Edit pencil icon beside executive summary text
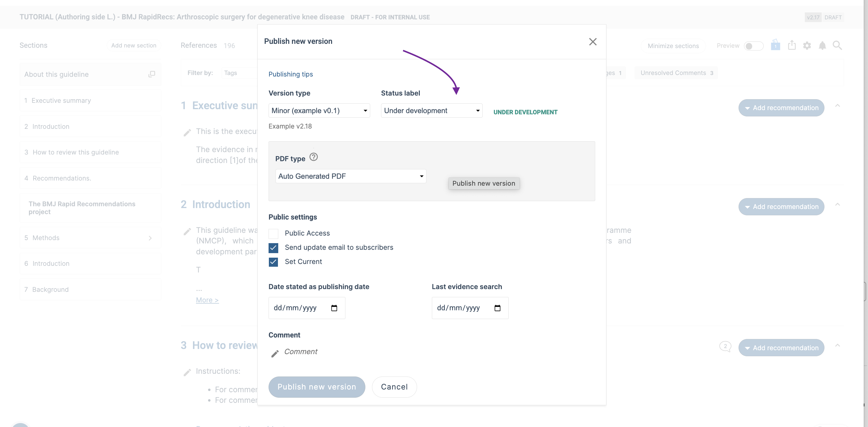The height and width of the screenshot is (427, 868). (x=187, y=133)
